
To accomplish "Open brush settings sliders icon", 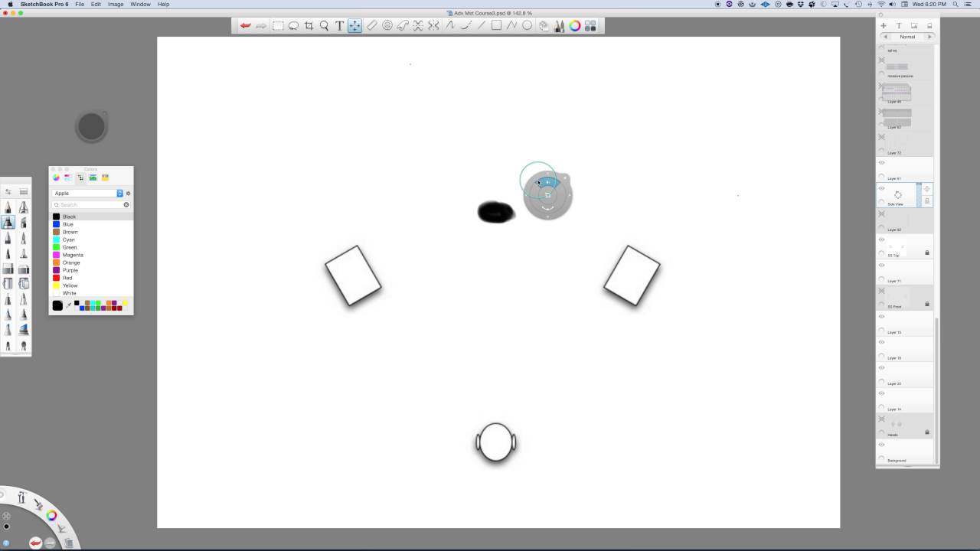I will [8, 191].
